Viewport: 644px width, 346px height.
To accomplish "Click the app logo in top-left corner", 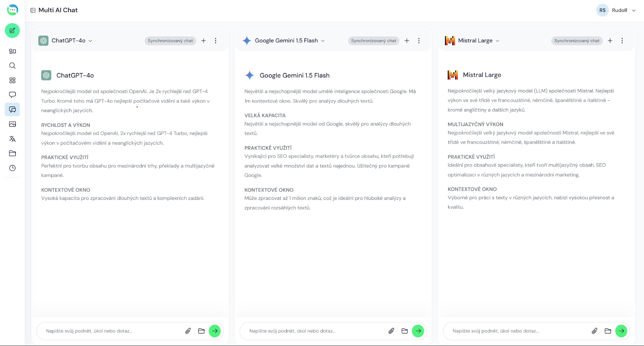I will pyautogui.click(x=12, y=10).
